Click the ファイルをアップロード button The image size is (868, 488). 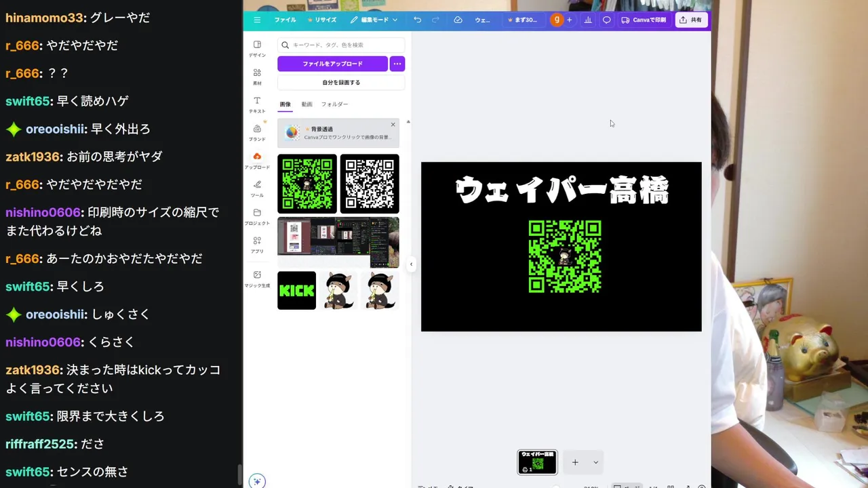pyautogui.click(x=332, y=64)
